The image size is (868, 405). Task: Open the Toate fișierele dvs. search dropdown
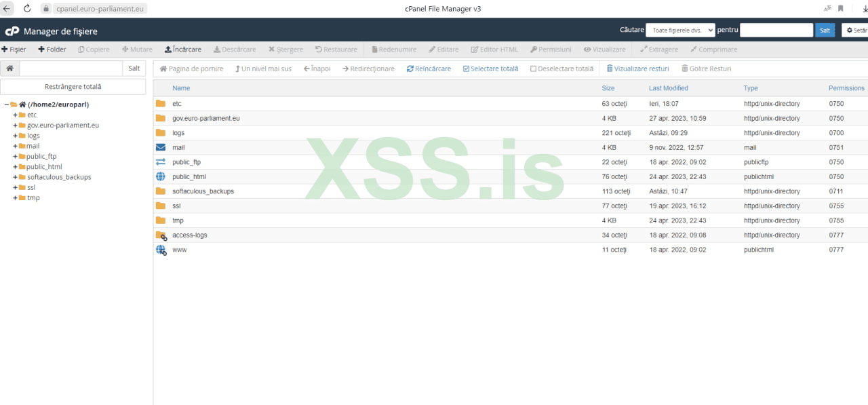[x=680, y=31]
